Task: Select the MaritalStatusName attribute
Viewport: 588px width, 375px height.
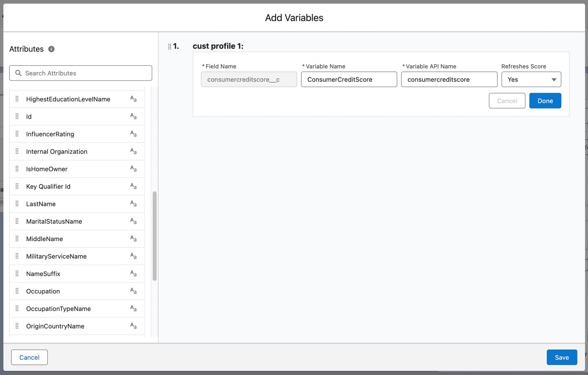Action: tap(54, 222)
